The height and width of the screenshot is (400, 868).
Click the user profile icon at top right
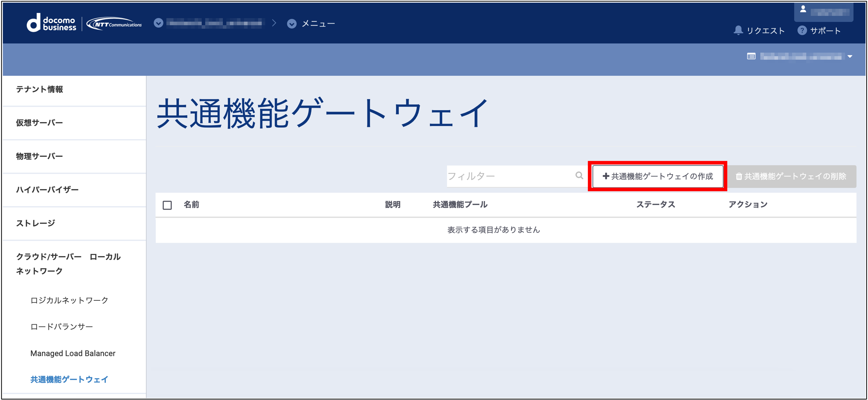click(803, 9)
